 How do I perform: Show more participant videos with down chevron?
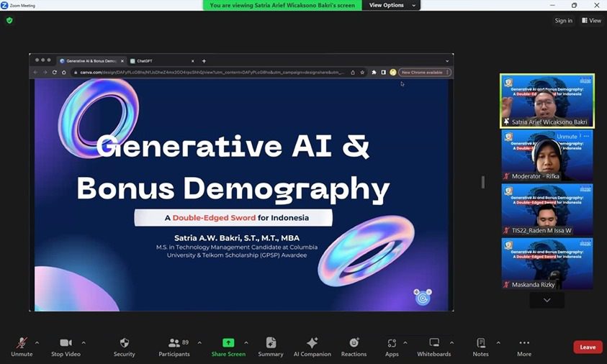[x=547, y=300]
